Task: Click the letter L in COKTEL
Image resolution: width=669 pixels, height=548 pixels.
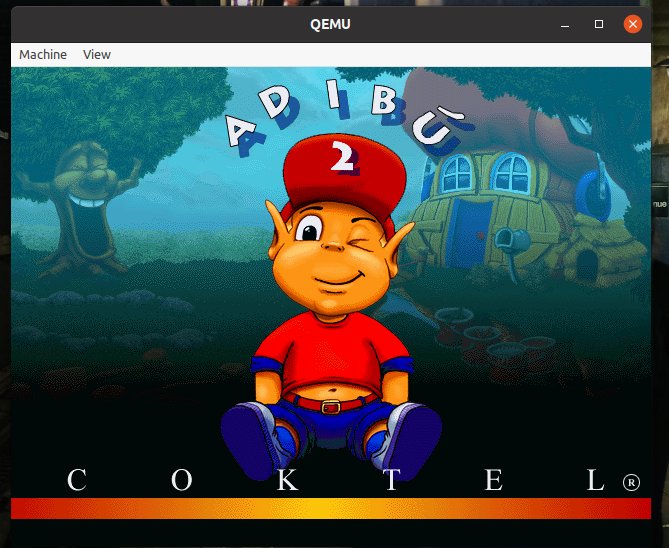Action: pyautogui.click(x=596, y=480)
